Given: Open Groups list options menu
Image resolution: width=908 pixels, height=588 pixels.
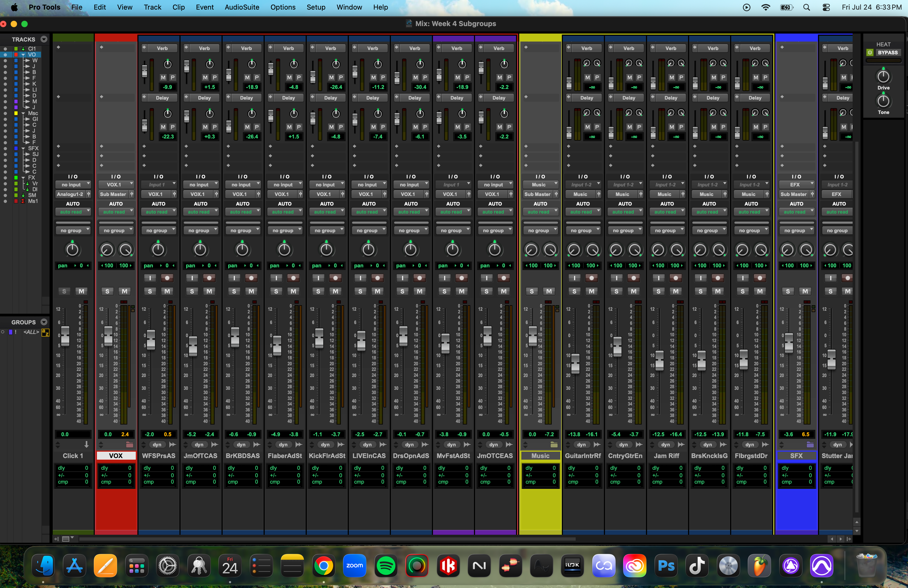Looking at the screenshot, I should pyautogui.click(x=44, y=322).
